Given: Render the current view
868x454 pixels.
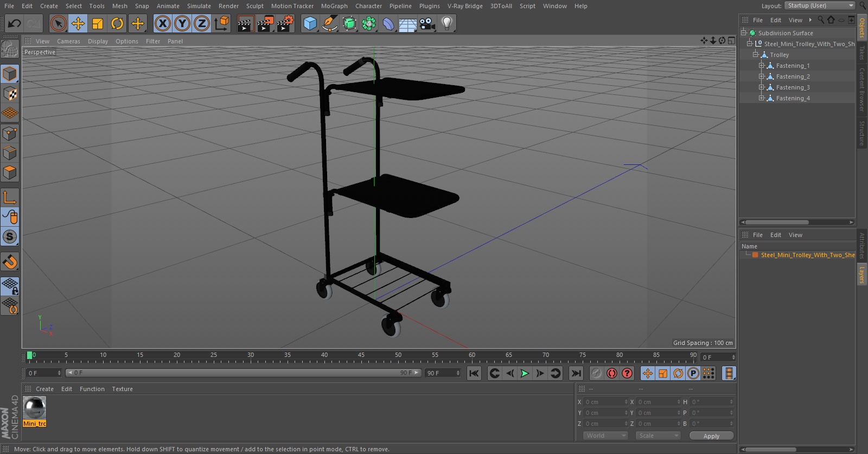Looking at the screenshot, I should coord(245,23).
